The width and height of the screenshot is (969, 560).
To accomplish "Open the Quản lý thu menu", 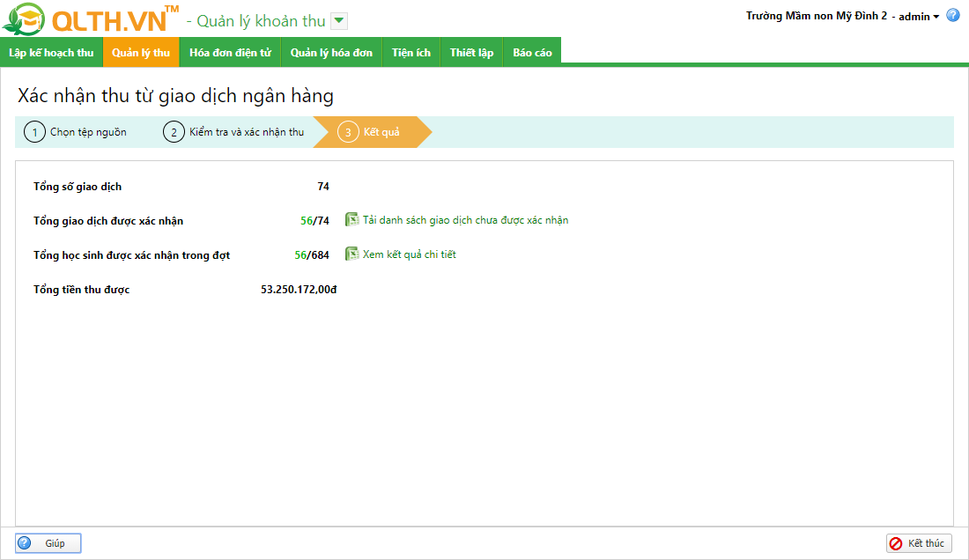I will pyautogui.click(x=141, y=53).
